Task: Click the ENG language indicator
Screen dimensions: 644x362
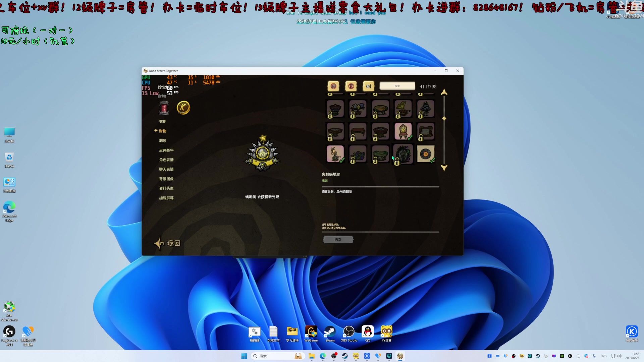Action: pos(603,356)
